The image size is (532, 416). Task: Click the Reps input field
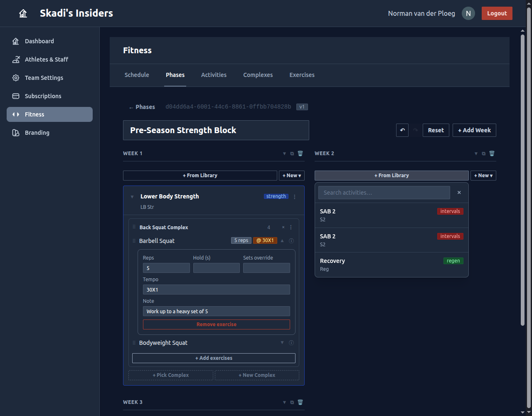point(166,268)
